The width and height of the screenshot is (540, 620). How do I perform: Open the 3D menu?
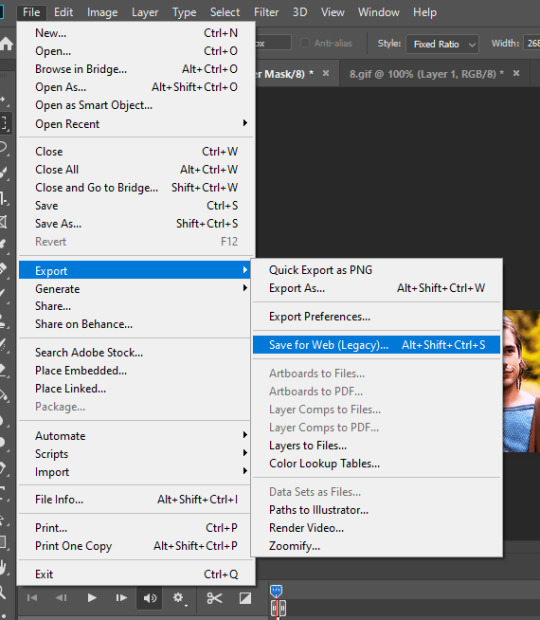pos(300,12)
